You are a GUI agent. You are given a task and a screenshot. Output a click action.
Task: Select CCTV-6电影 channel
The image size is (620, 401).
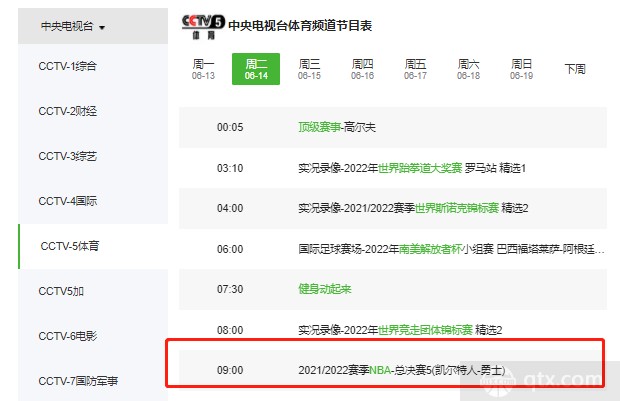pos(68,337)
